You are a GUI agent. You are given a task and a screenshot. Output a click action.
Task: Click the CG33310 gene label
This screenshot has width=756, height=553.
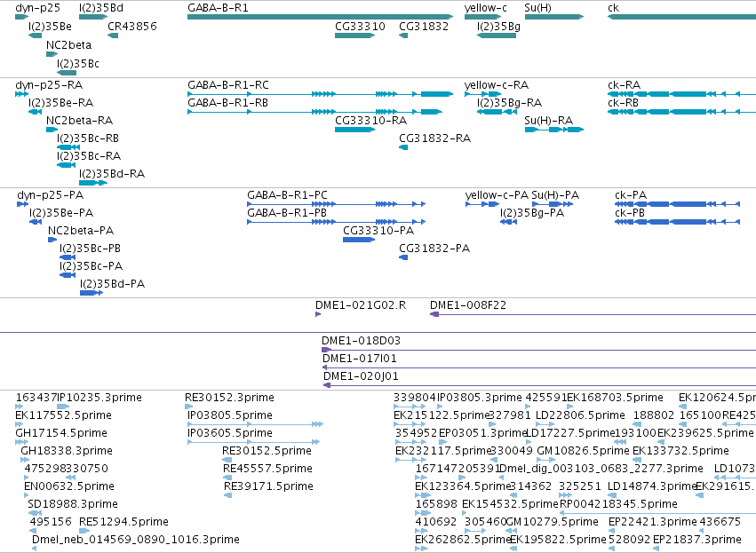(360, 26)
